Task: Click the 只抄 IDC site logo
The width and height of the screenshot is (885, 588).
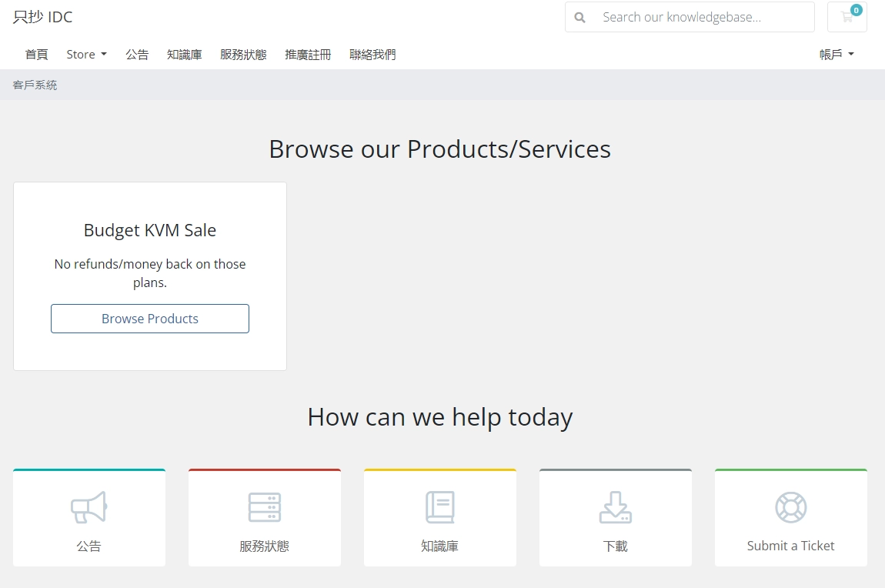Action: (x=43, y=17)
